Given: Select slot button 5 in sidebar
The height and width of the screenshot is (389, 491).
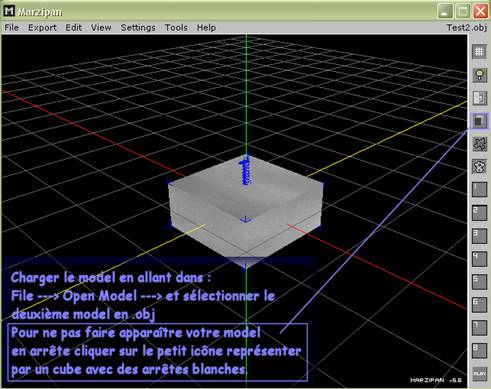Looking at the screenshot, I should (x=479, y=281).
